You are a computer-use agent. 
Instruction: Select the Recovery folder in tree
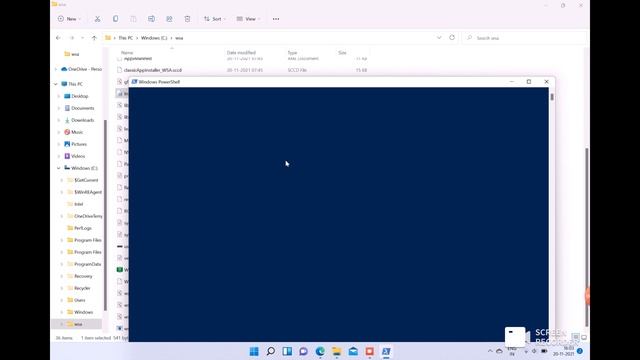tap(83, 276)
